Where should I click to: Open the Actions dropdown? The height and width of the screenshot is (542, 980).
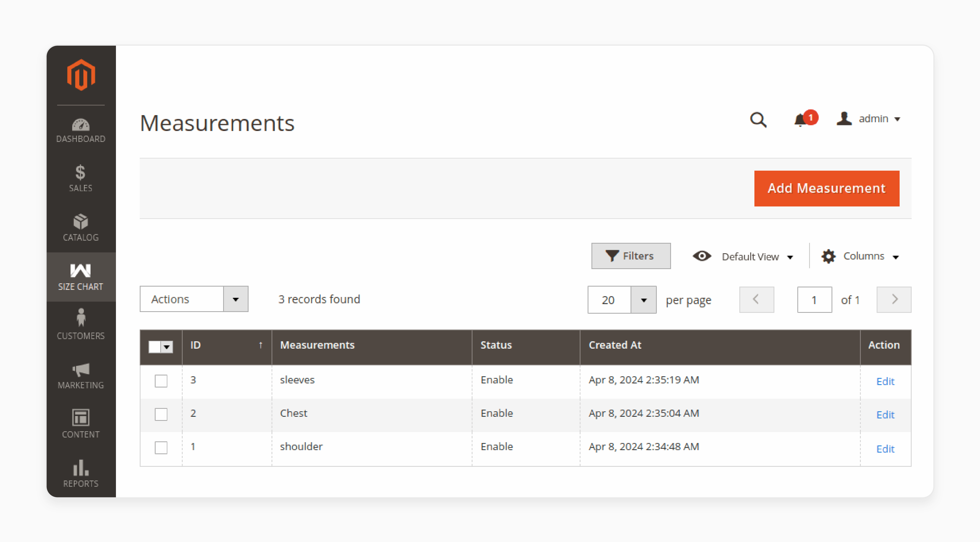(194, 299)
